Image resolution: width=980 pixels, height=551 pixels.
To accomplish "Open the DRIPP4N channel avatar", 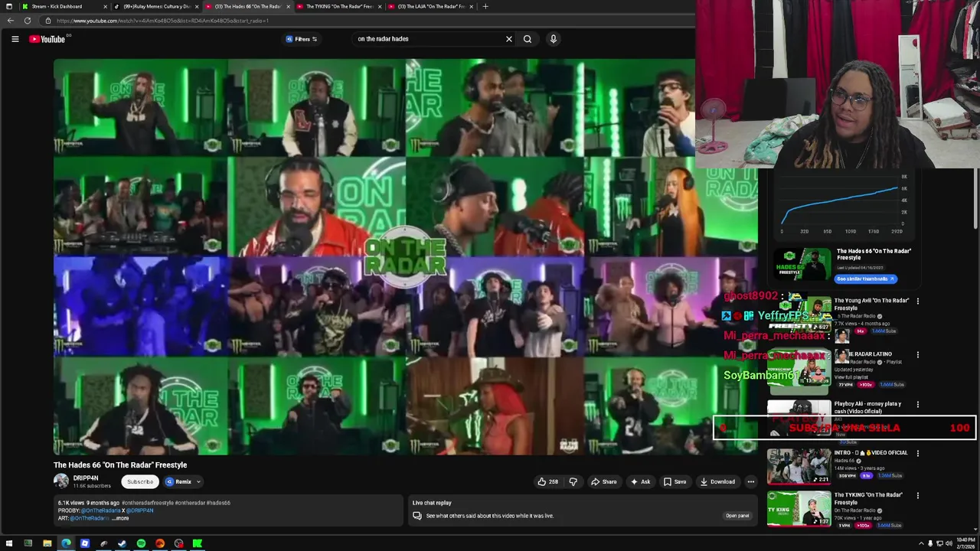I will pyautogui.click(x=61, y=481).
